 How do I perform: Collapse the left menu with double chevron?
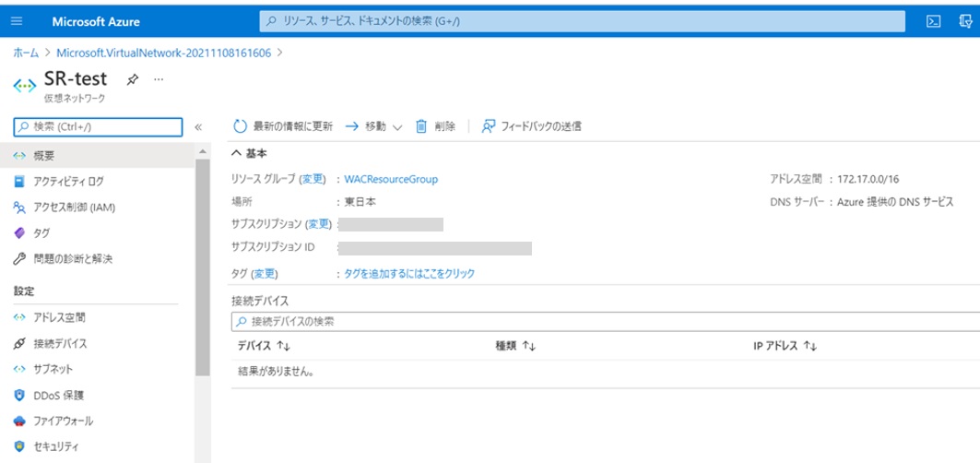coord(198,127)
